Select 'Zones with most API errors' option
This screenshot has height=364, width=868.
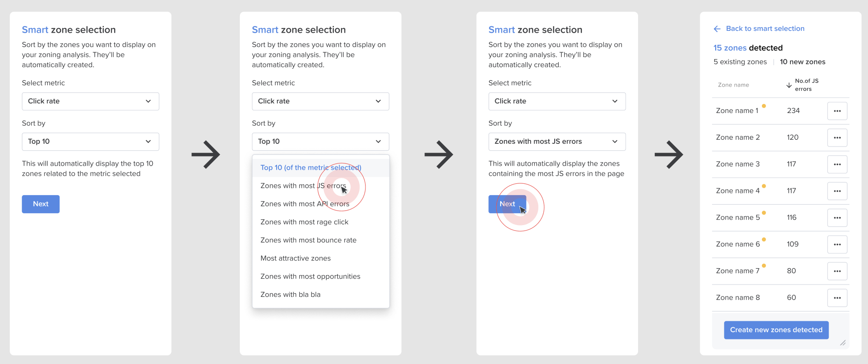305,204
